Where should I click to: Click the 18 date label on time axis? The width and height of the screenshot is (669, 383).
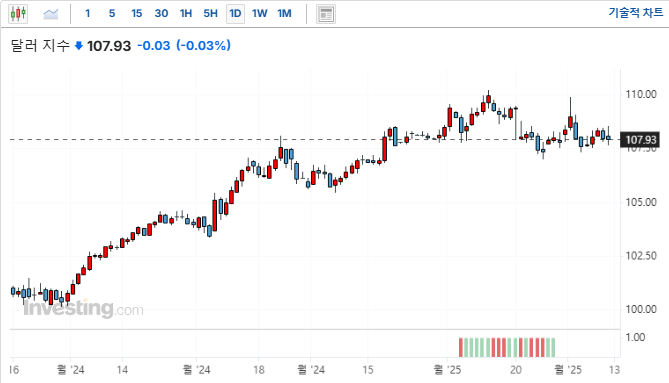259,370
